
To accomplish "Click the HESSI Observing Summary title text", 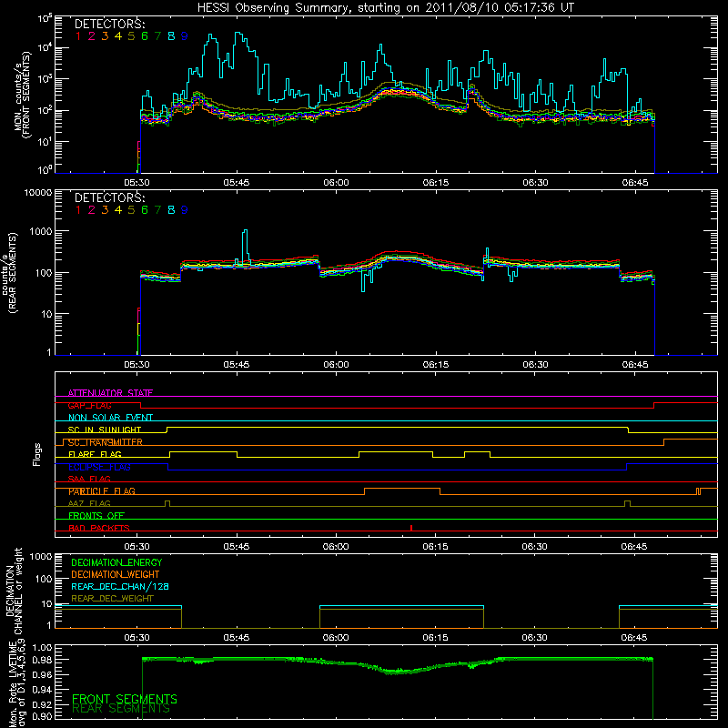I will 385,7.
